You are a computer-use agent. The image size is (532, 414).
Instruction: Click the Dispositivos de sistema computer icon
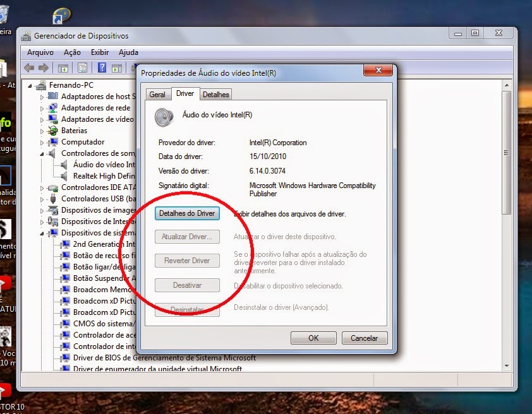tap(52, 233)
